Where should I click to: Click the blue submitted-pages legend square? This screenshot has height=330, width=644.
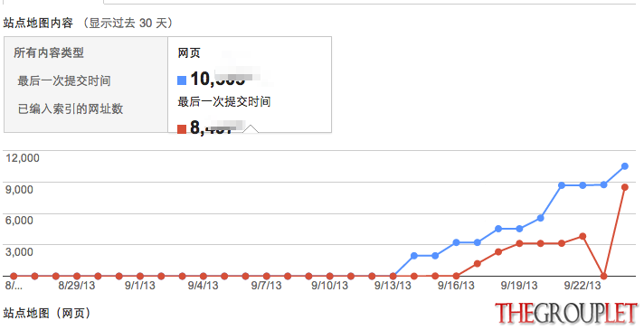point(182,80)
